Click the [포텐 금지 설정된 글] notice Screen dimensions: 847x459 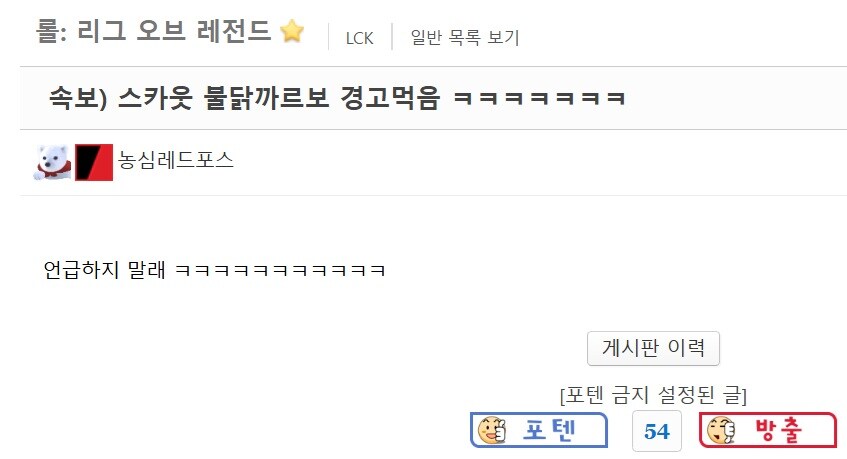(654, 395)
